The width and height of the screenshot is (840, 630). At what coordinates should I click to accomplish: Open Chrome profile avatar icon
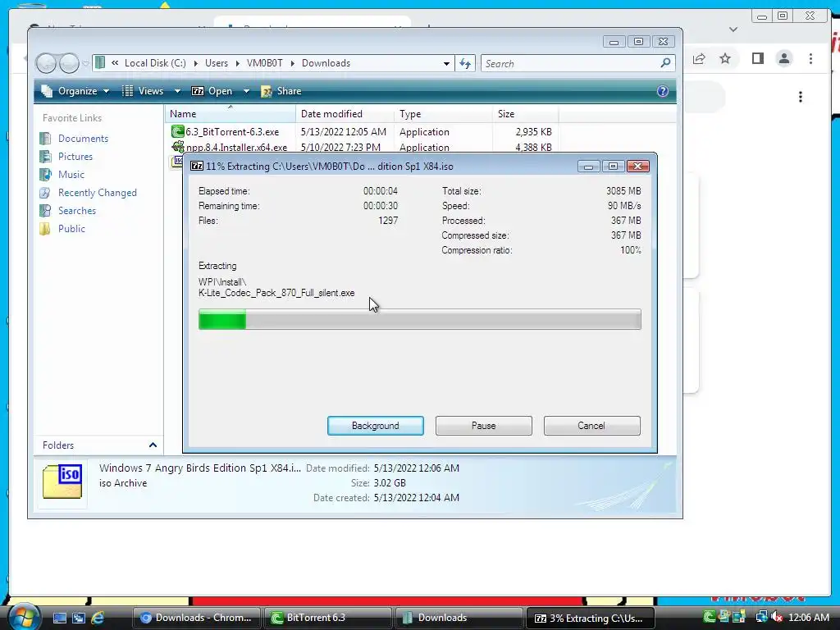tap(784, 58)
